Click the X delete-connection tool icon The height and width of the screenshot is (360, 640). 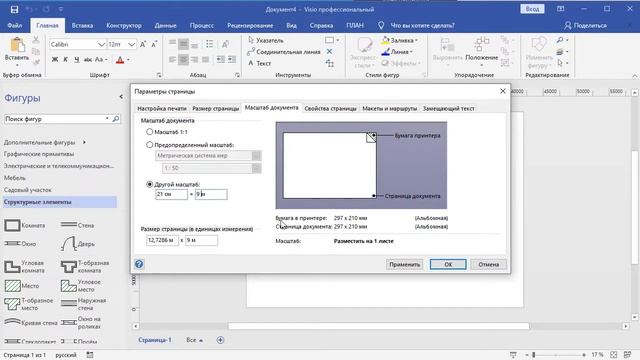(x=329, y=51)
